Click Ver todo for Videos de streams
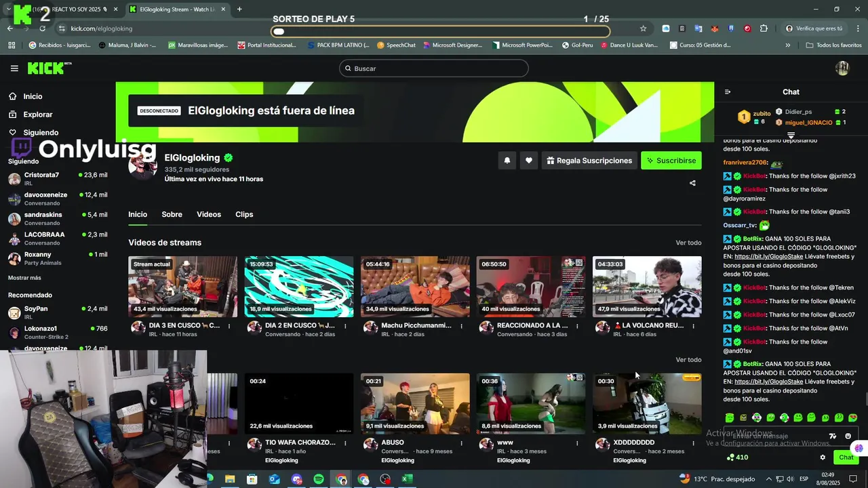Image resolution: width=868 pixels, height=488 pixels. point(688,243)
